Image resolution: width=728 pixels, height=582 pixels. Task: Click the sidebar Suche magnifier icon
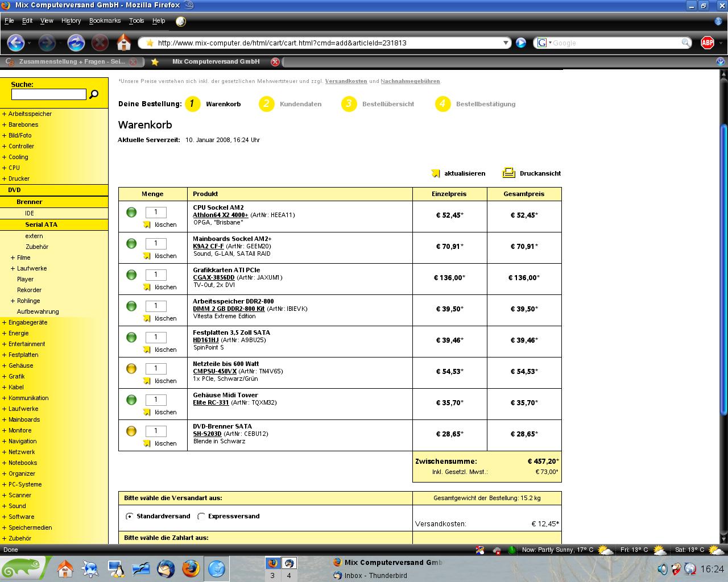point(94,94)
